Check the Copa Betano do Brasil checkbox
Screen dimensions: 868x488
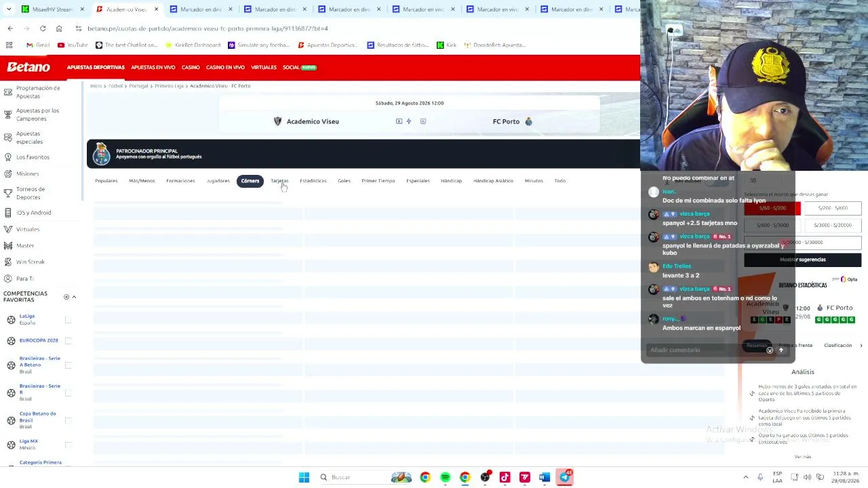click(x=68, y=421)
